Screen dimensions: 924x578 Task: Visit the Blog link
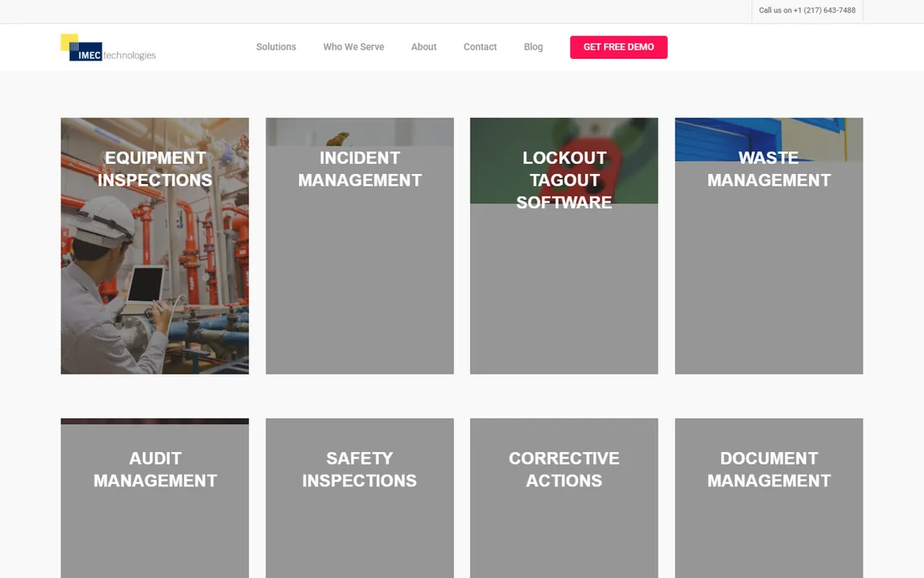point(533,47)
